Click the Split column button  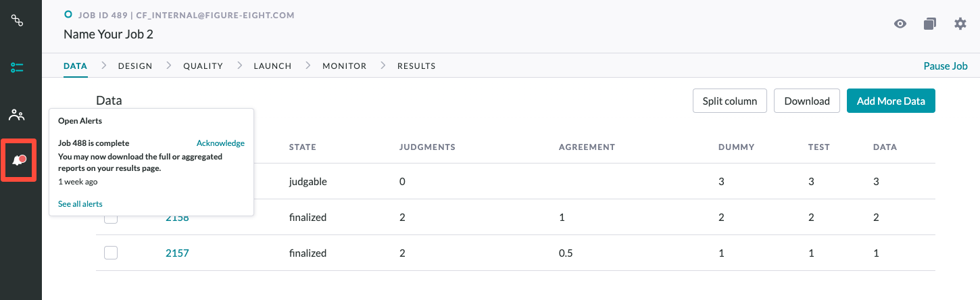730,101
